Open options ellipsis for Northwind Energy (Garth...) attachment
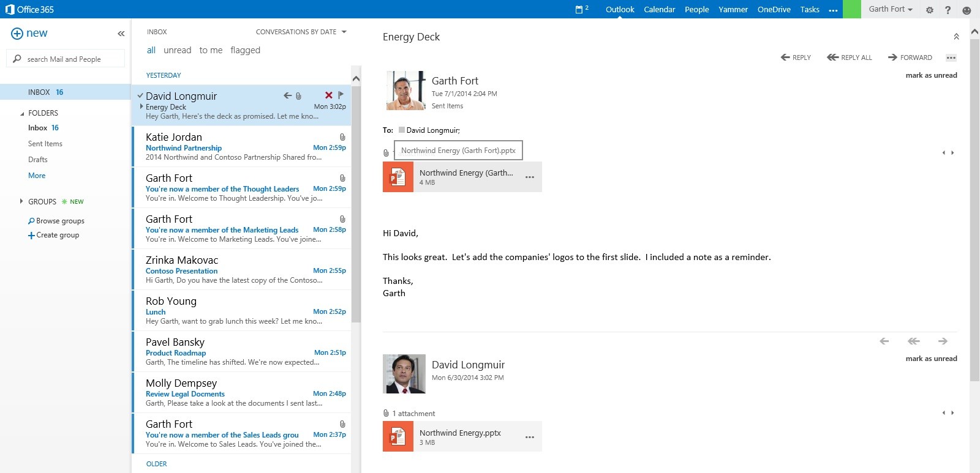 [530, 177]
